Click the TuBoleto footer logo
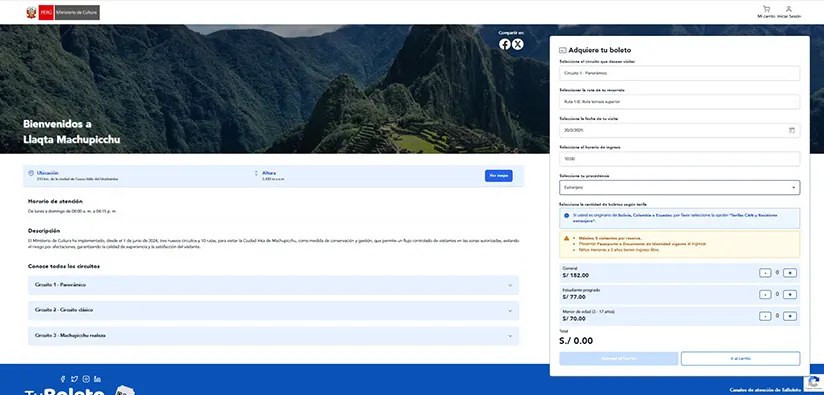 pos(79,390)
